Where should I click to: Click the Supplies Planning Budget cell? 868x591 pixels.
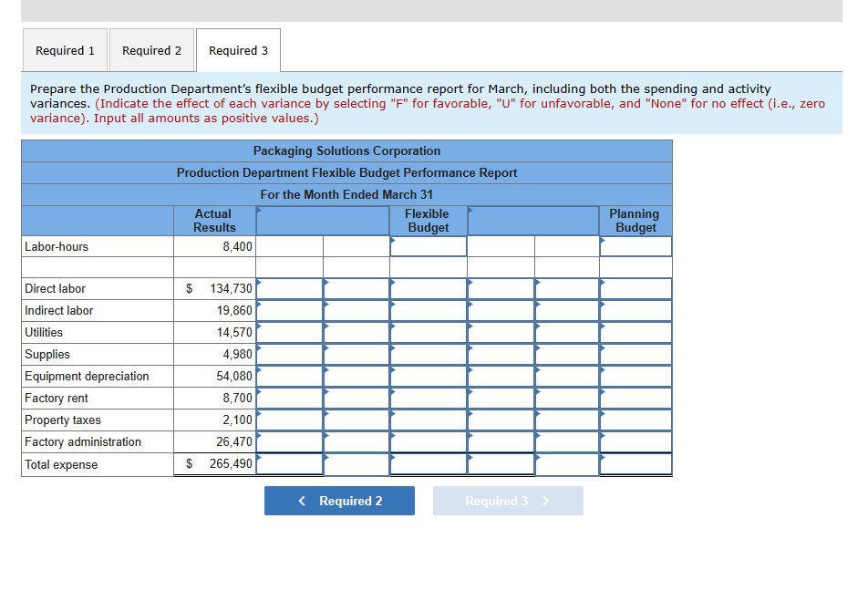[x=635, y=354]
